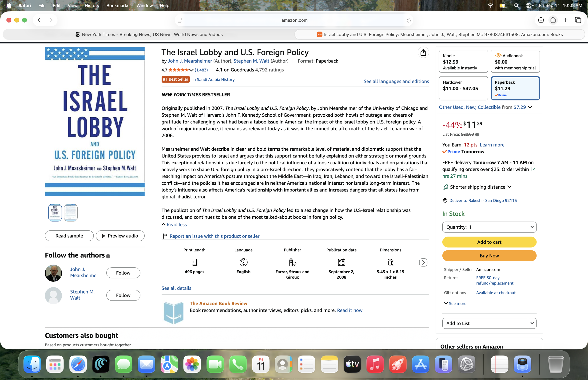
Task: Click the List Price info icon
Action: 477,135
